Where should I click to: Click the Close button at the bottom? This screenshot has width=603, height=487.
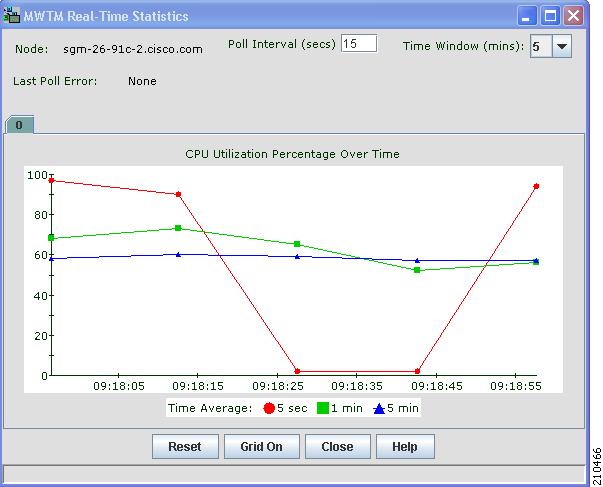(x=337, y=447)
